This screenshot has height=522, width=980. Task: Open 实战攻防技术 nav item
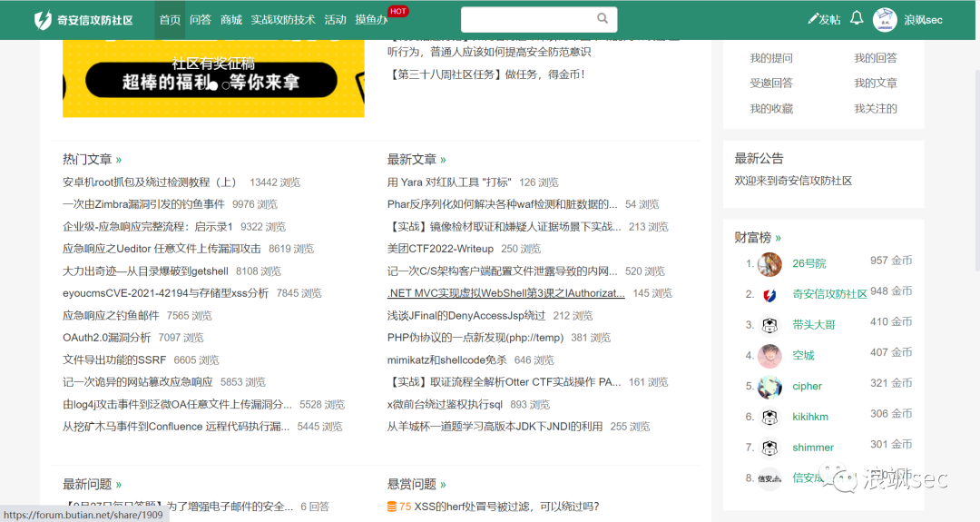tap(283, 20)
